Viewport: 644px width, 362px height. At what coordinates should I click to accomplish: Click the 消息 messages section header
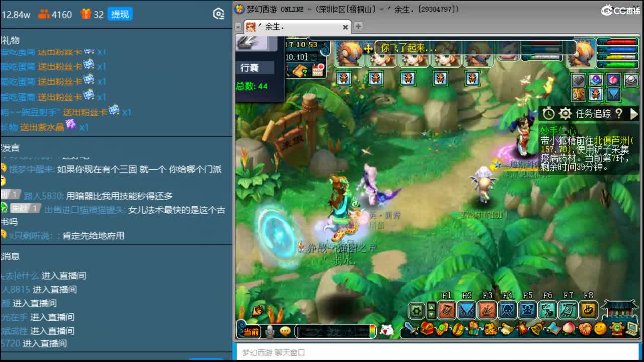click(10, 256)
